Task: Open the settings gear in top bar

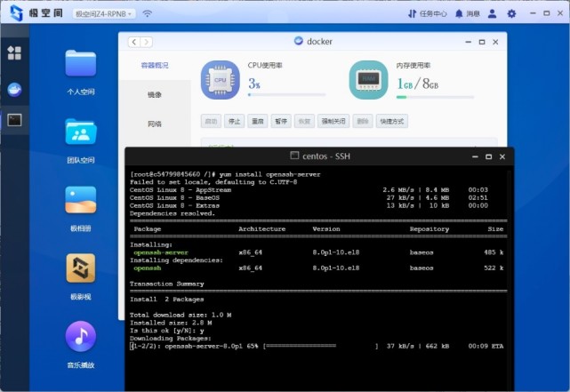Action: [511, 14]
